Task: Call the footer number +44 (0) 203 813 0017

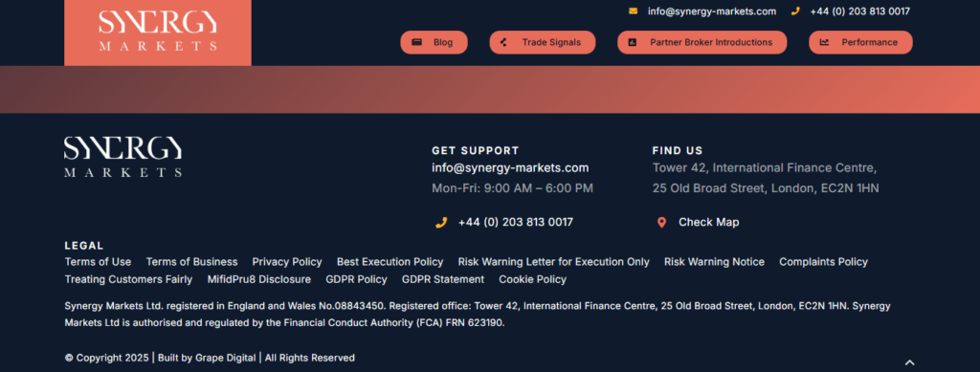Action: (515, 222)
